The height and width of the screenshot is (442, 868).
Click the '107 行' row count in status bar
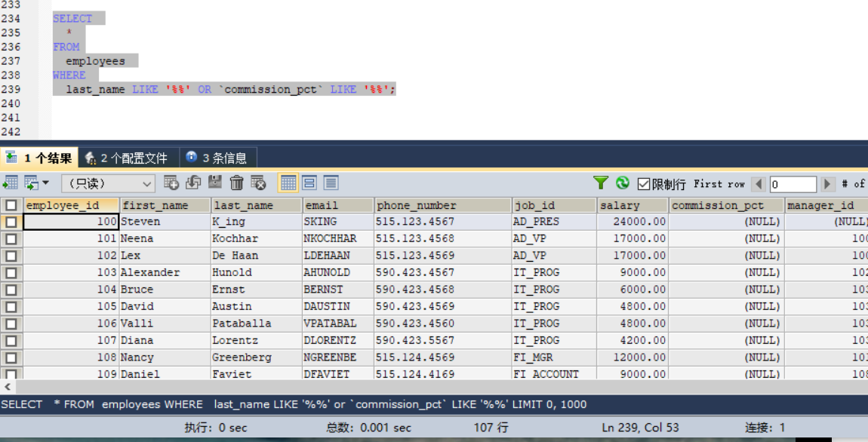pos(491,428)
